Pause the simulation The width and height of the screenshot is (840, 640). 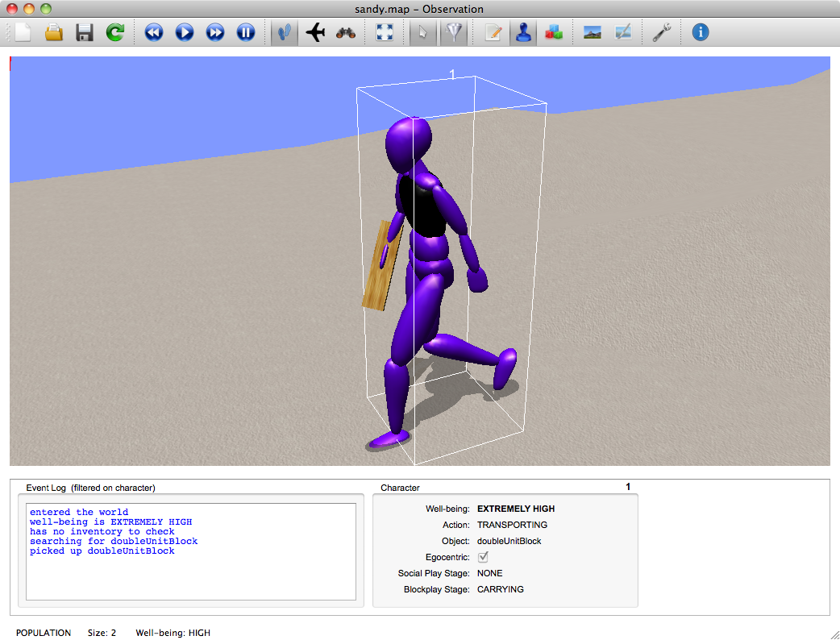pos(246,33)
